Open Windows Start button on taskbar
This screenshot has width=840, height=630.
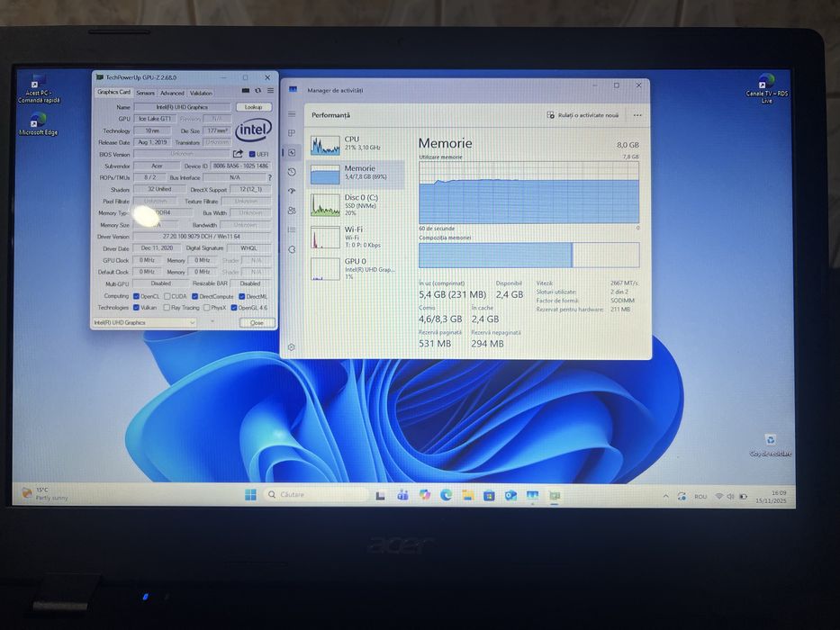250,495
